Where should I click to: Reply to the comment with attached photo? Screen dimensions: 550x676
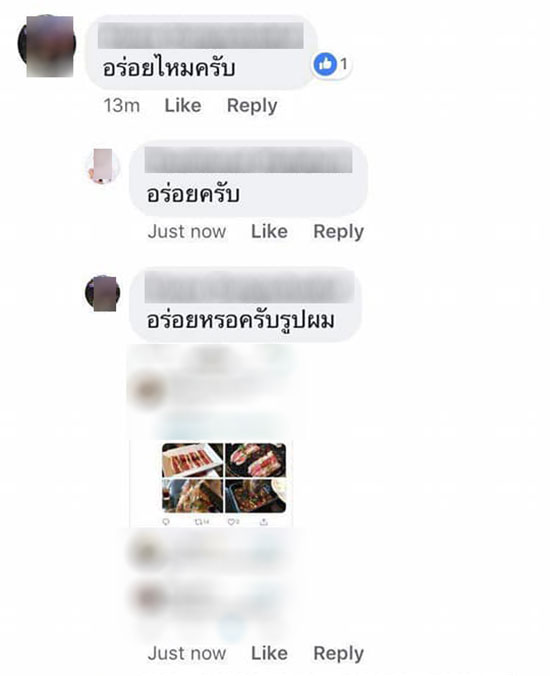pyautogui.click(x=338, y=654)
